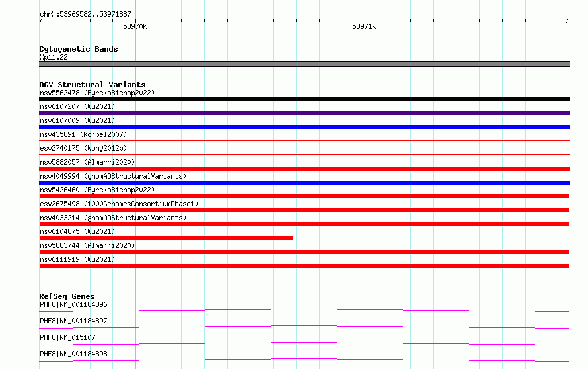Image resolution: width=588 pixels, height=369 pixels.
Task: Select the red nsv4033214 variant bar
Action: (304, 224)
